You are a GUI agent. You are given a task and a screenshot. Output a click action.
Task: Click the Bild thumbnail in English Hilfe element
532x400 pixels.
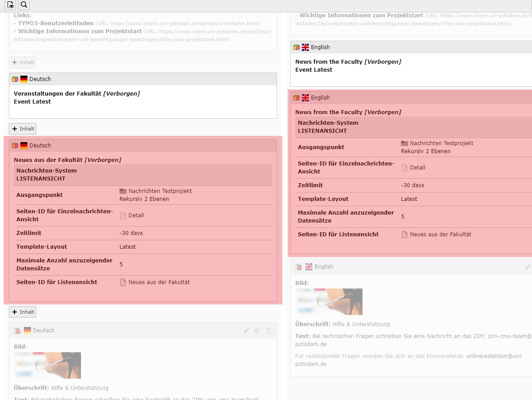point(329,301)
